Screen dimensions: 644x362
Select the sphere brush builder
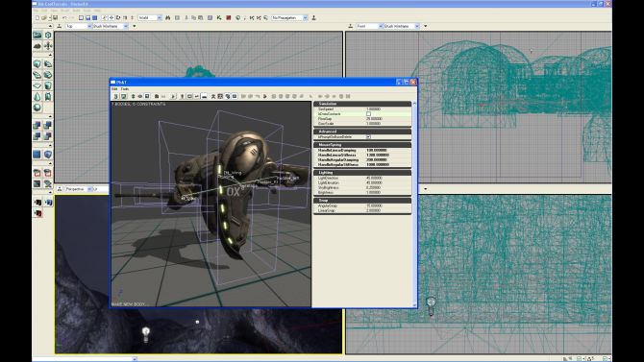click(x=37, y=108)
